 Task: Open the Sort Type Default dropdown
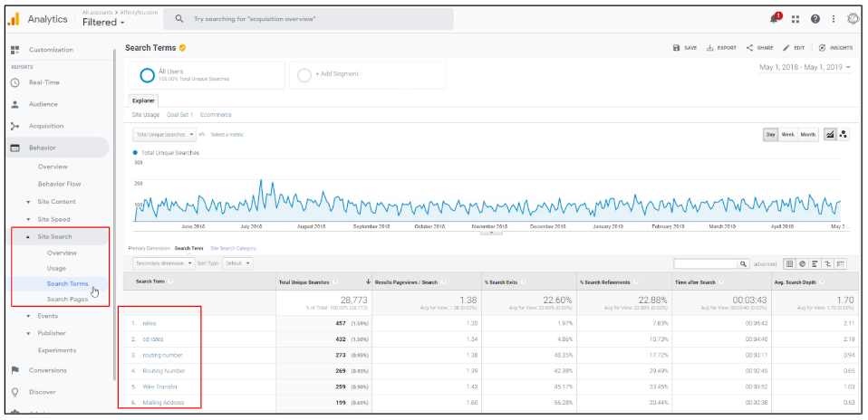[x=237, y=264]
